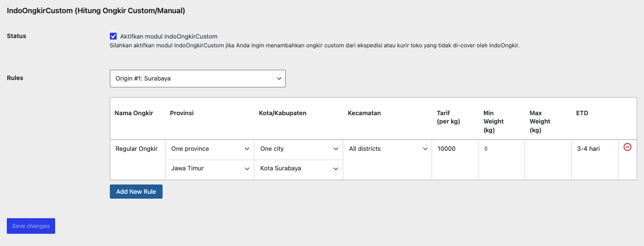The image size is (644, 246).
Task: Click the Silahkan aktifkan modul description text
Action: 314,46
